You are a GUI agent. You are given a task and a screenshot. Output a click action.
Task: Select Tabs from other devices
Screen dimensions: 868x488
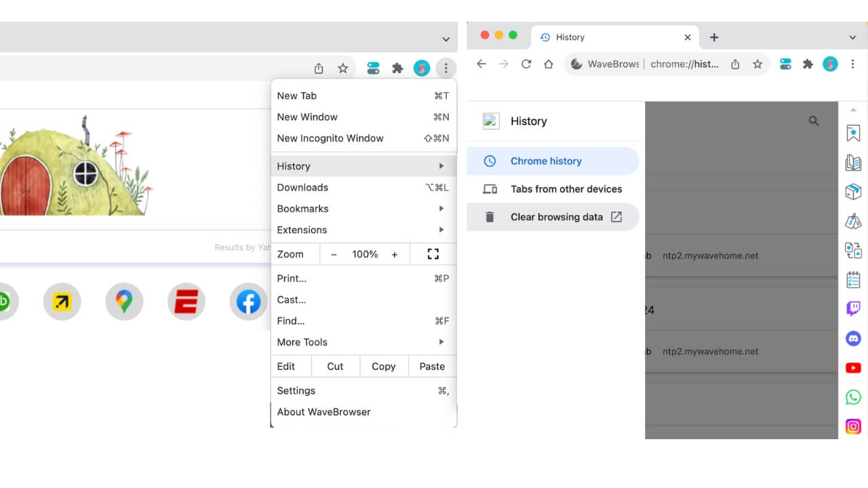click(566, 189)
